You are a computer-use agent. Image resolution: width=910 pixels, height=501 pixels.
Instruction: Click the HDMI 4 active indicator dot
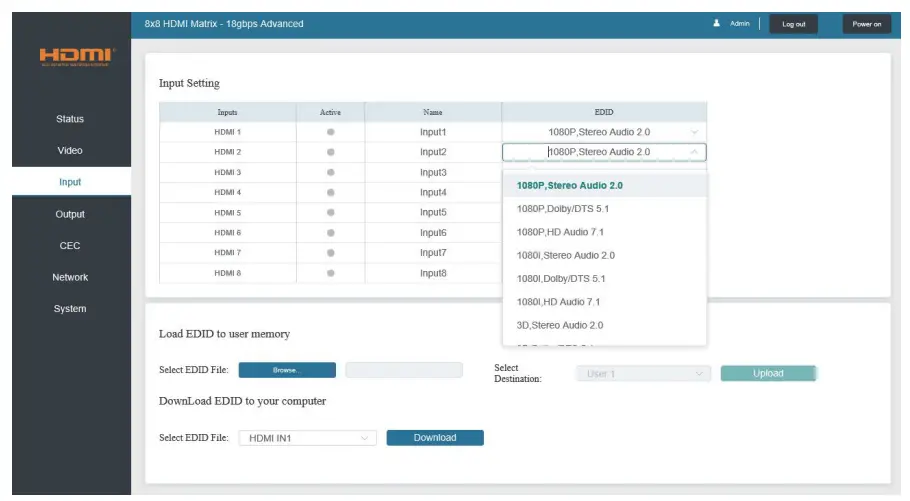click(x=330, y=192)
